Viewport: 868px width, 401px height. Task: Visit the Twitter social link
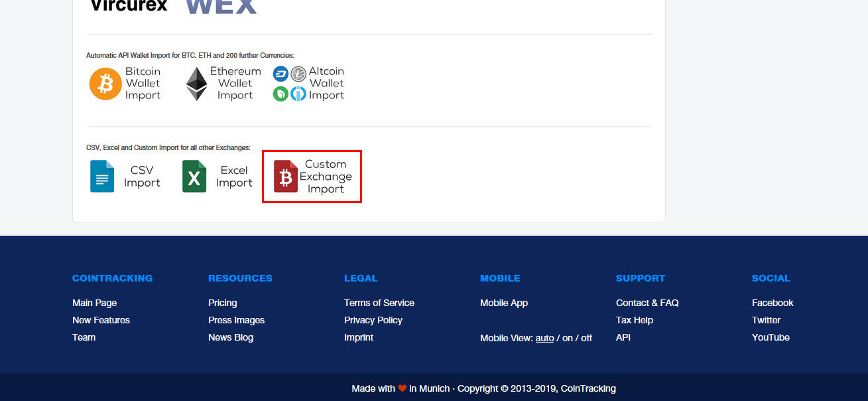tap(766, 320)
